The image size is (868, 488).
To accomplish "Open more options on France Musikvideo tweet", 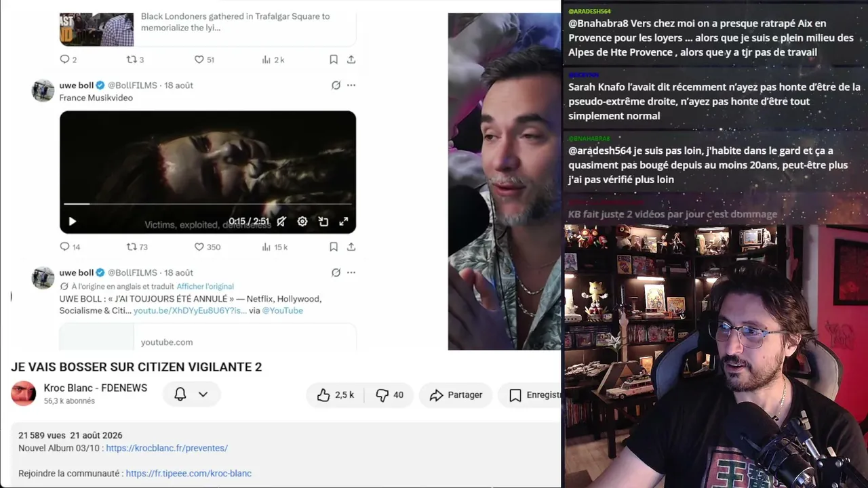I will pyautogui.click(x=351, y=85).
